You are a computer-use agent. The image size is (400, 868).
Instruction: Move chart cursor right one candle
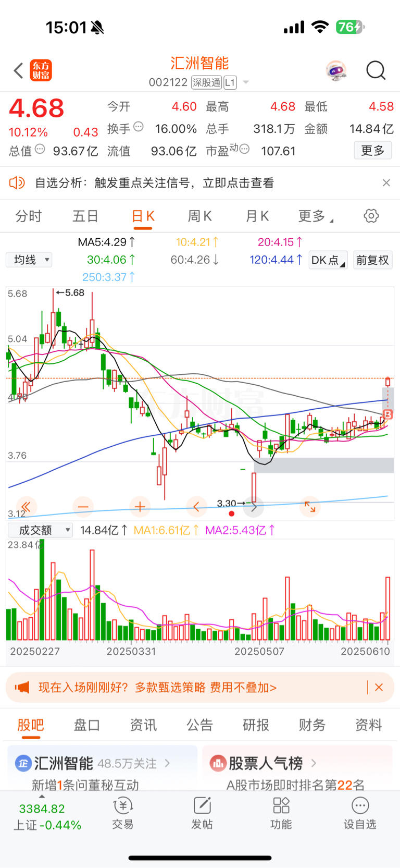[x=254, y=506]
